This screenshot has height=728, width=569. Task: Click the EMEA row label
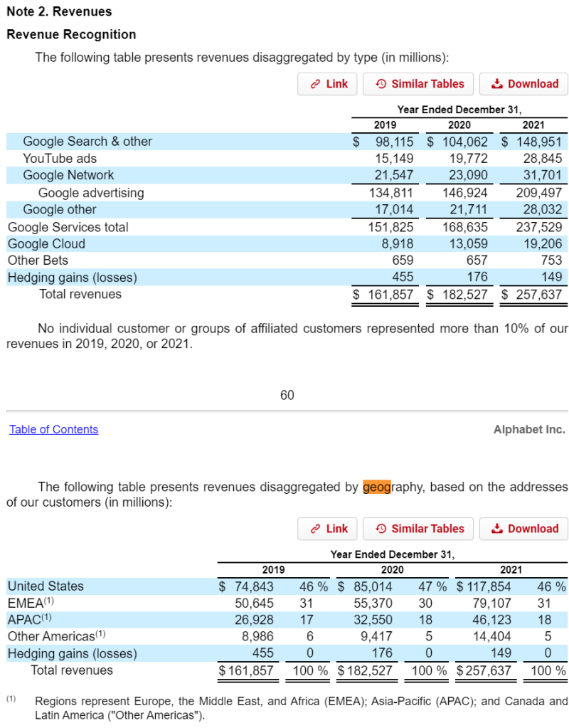pyautogui.click(x=31, y=603)
